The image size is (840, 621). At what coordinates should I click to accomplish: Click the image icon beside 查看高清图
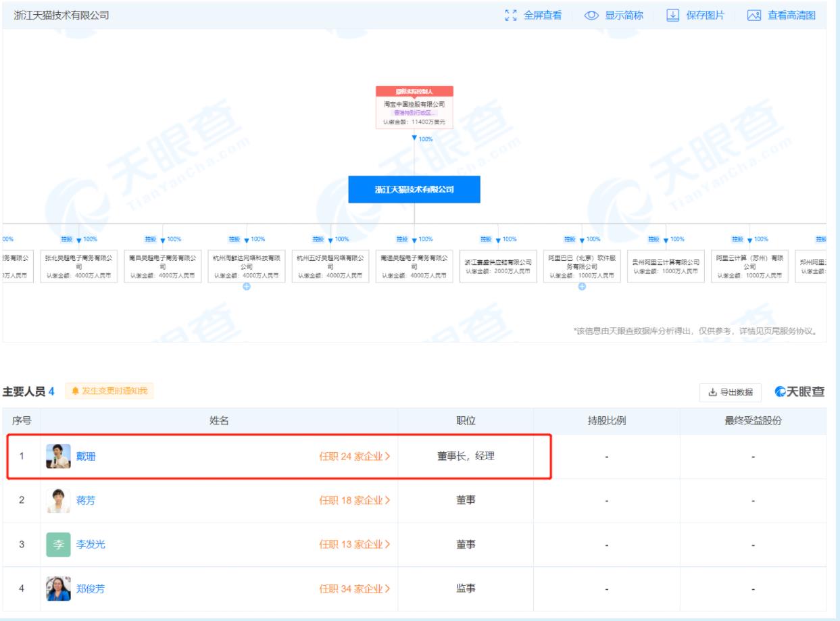754,15
